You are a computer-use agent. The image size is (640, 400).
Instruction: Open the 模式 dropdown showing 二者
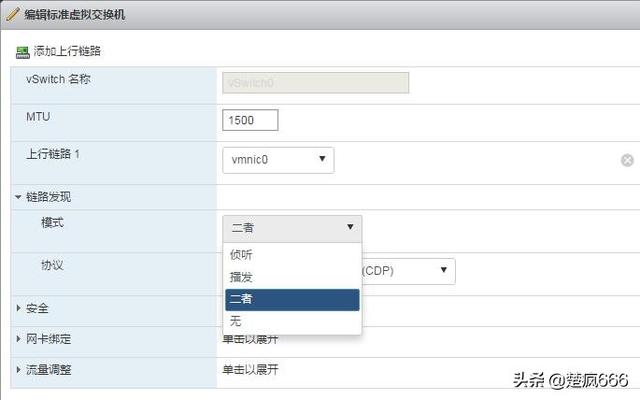point(292,227)
